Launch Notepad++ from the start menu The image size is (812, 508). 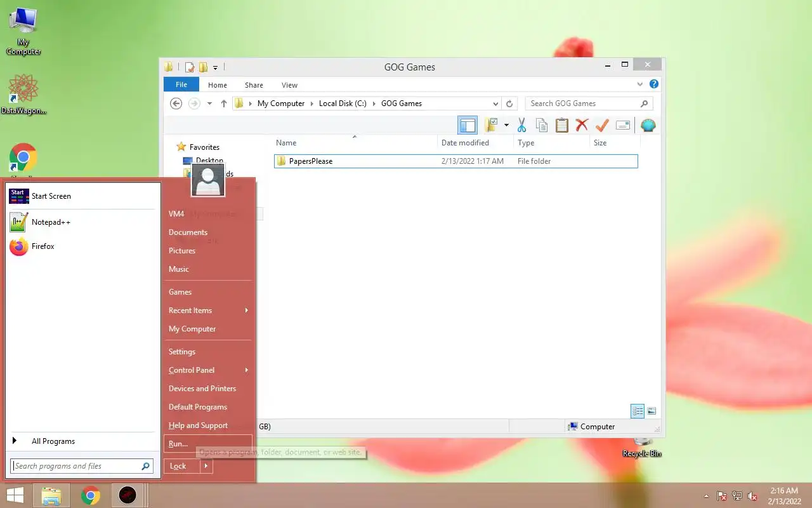point(81,222)
